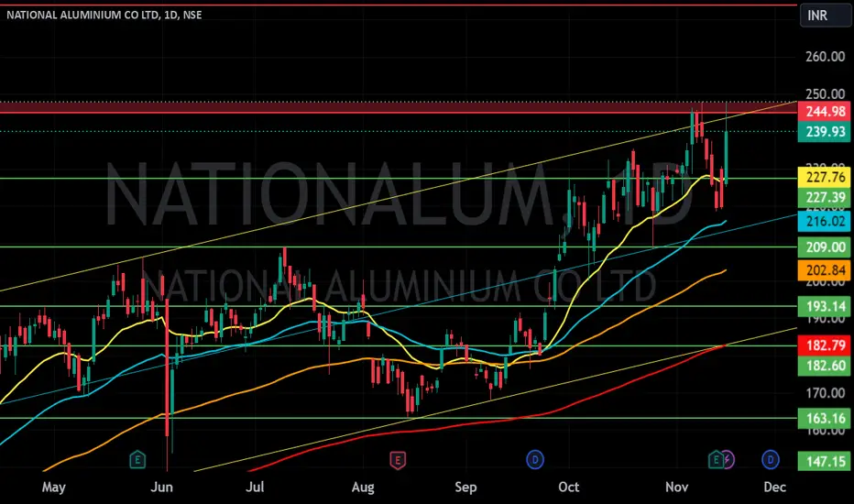
Task: Select the green 193.14 price level label
Action: pyautogui.click(x=825, y=306)
